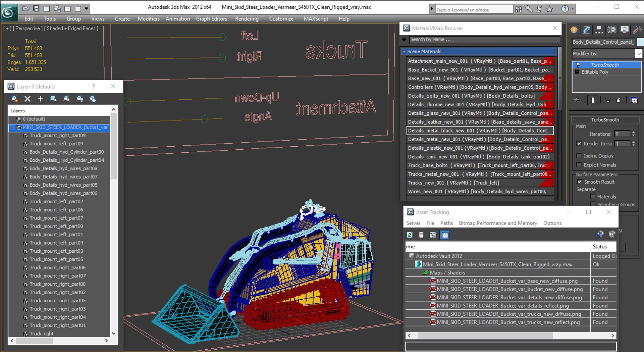Open dropdown arrow next to Help icon
The height and width of the screenshot is (352, 644).
(572, 9)
